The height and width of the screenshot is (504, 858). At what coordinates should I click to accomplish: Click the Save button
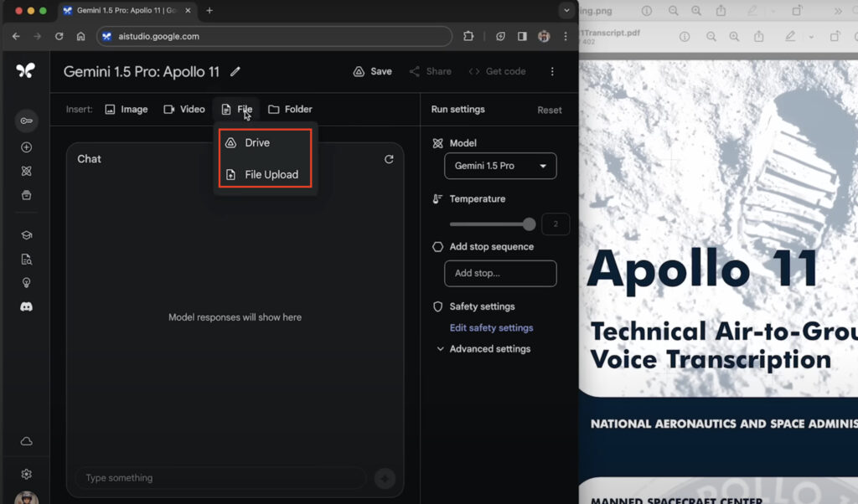click(373, 72)
